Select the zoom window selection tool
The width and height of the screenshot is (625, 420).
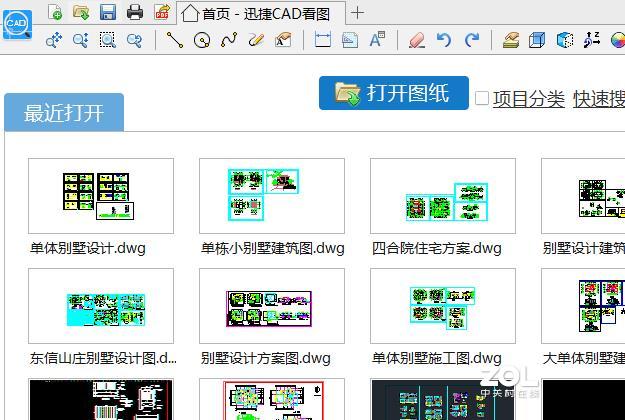coord(108,40)
